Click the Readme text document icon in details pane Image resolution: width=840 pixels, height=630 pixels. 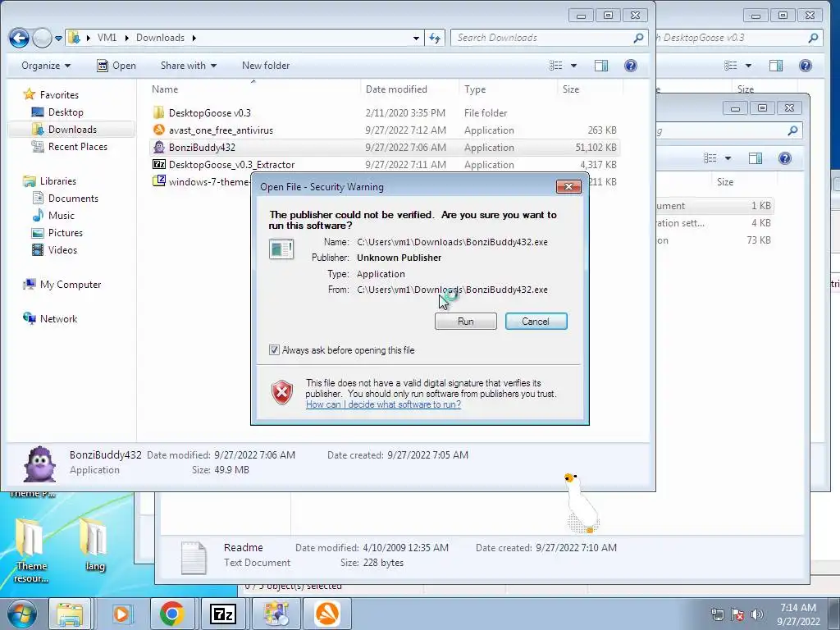tap(194, 557)
